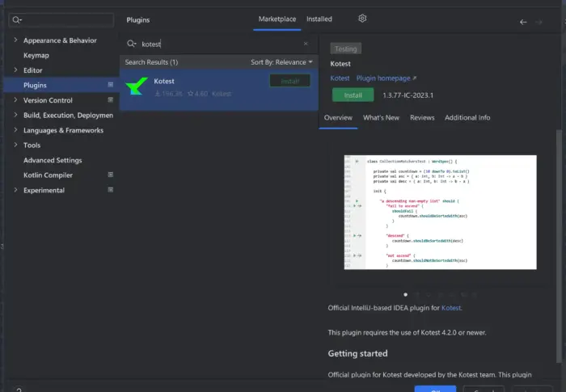Open the Kotest vendor link
Screen dimensions: 566x392
[x=340, y=78]
